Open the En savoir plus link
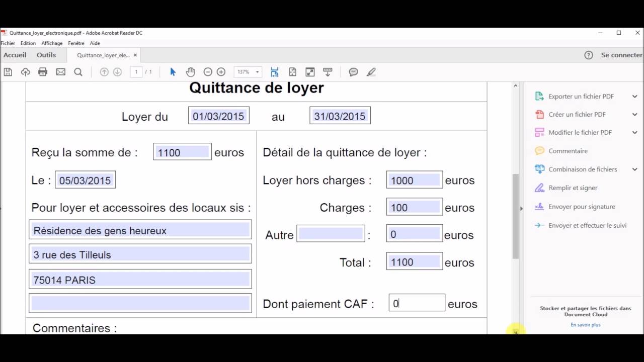Image resolution: width=644 pixels, height=362 pixels. point(585,325)
